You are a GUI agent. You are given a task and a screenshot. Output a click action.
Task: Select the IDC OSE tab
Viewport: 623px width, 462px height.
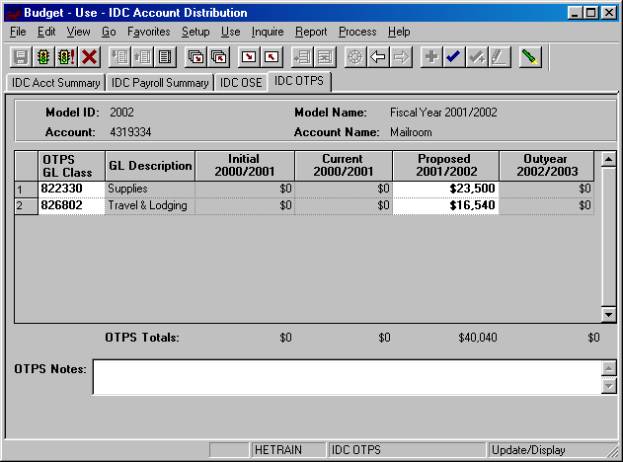(241, 82)
